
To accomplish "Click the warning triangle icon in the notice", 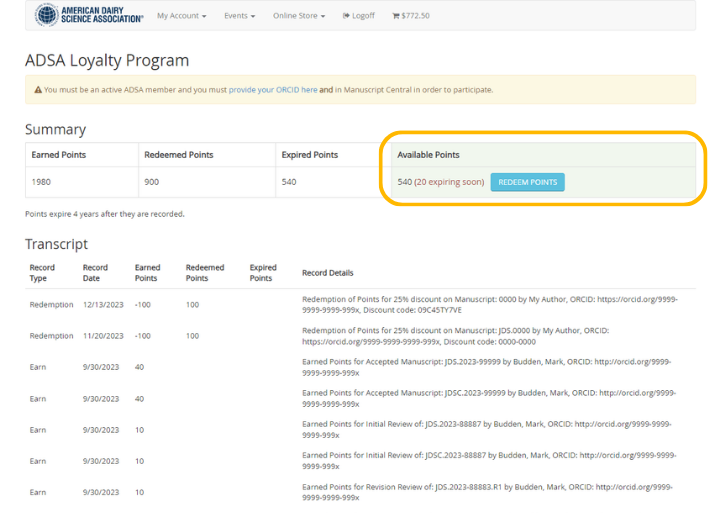I will (x=38, y=90).
